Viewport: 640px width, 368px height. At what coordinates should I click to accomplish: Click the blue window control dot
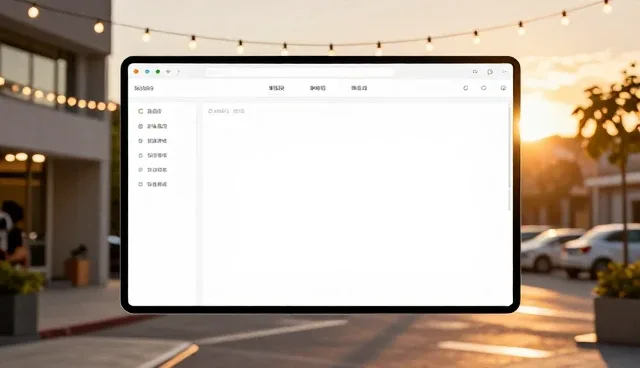147,72
